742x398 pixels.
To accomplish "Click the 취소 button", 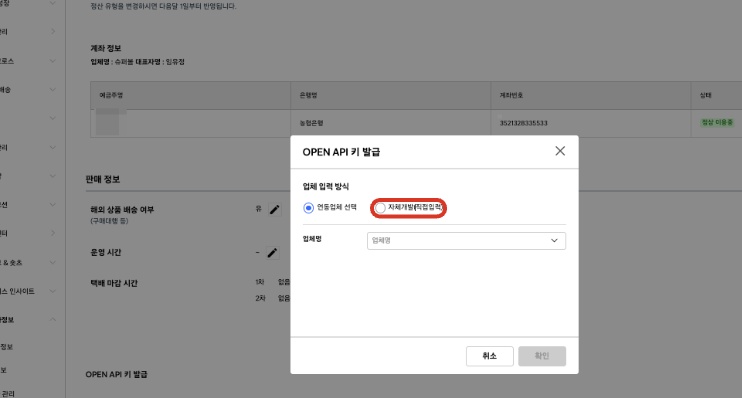I will tap(489, 356).
